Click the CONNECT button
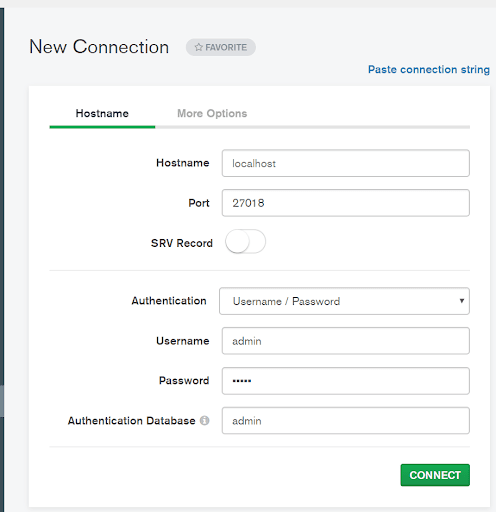The image size is (496, 512). [x=435, y=475]
